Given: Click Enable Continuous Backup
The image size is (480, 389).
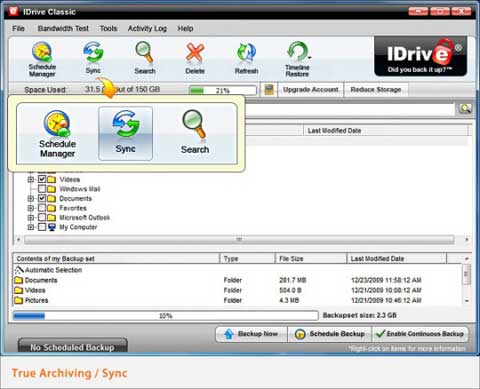Looking at the screenshot, I should point(420,334).
